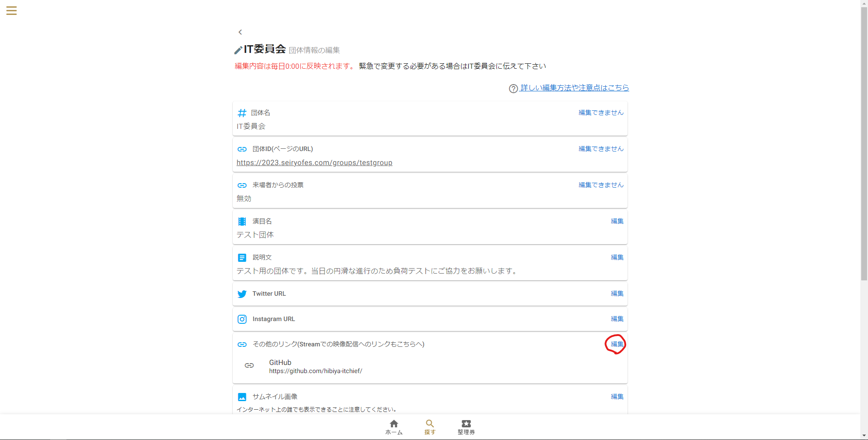Click 編集できません label for 来場者からの投票
Screen dimensions: 868x440
(x=601, y=185)
